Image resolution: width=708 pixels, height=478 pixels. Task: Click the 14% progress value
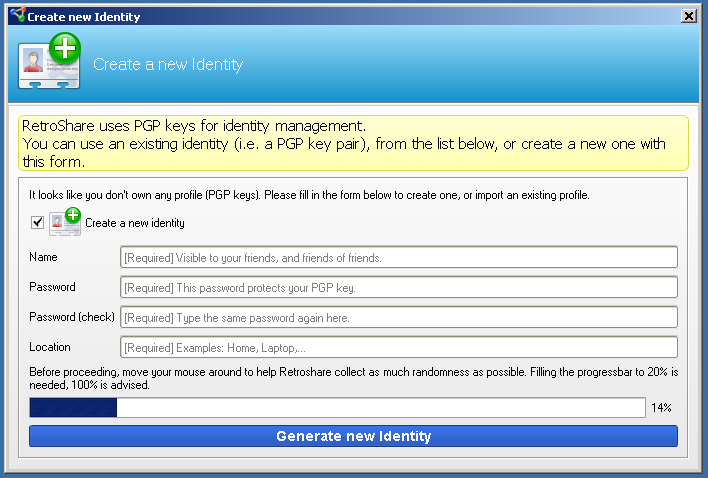661,408
